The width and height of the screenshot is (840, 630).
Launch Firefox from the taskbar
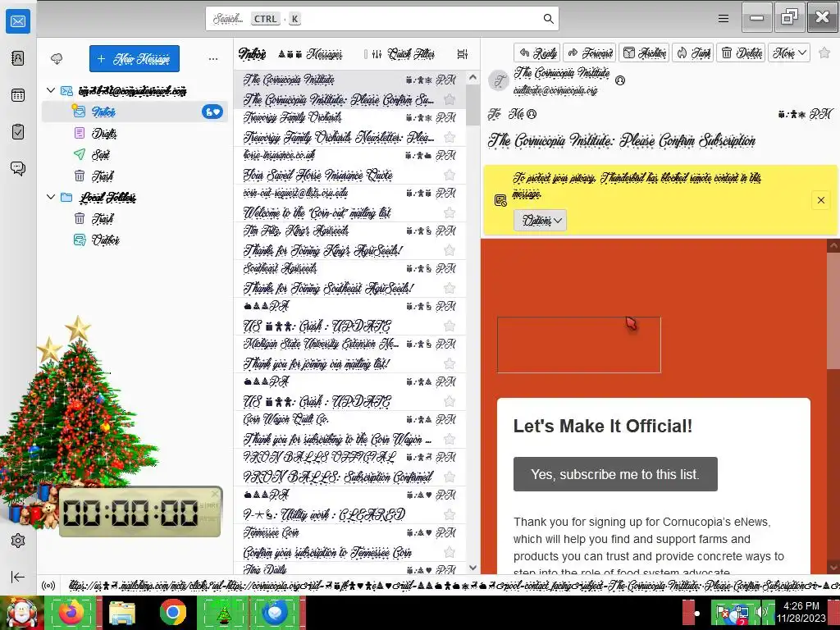[71, 612]
